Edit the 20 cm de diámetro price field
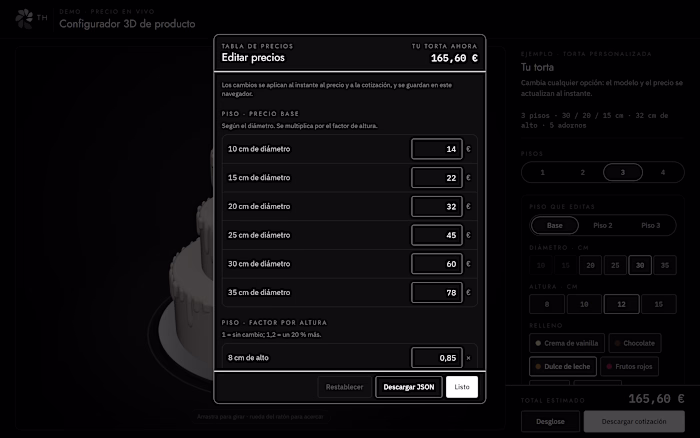The image size is (700, 438). [437, 206]
